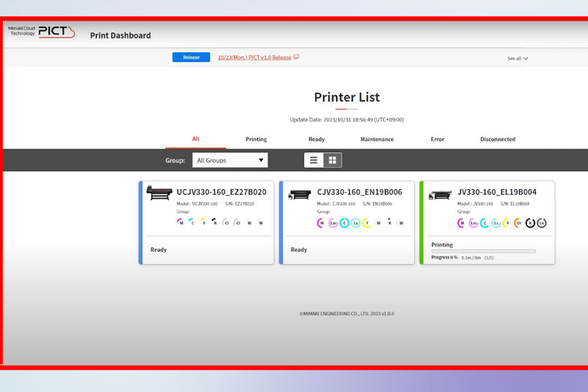588x392 pixels.
Task: Click CJV330-160_EN19B006 printer image
Action: tap(300, 195)
